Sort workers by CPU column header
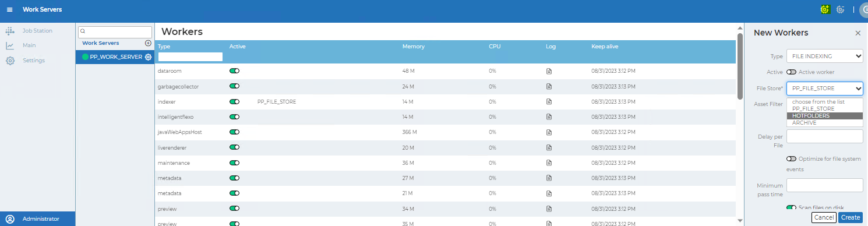The height and width of the screenshot is (226, 868). tap(495, 46)
